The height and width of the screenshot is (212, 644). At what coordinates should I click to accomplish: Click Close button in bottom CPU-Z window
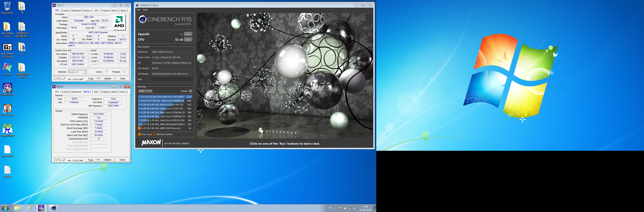(122, 160)
